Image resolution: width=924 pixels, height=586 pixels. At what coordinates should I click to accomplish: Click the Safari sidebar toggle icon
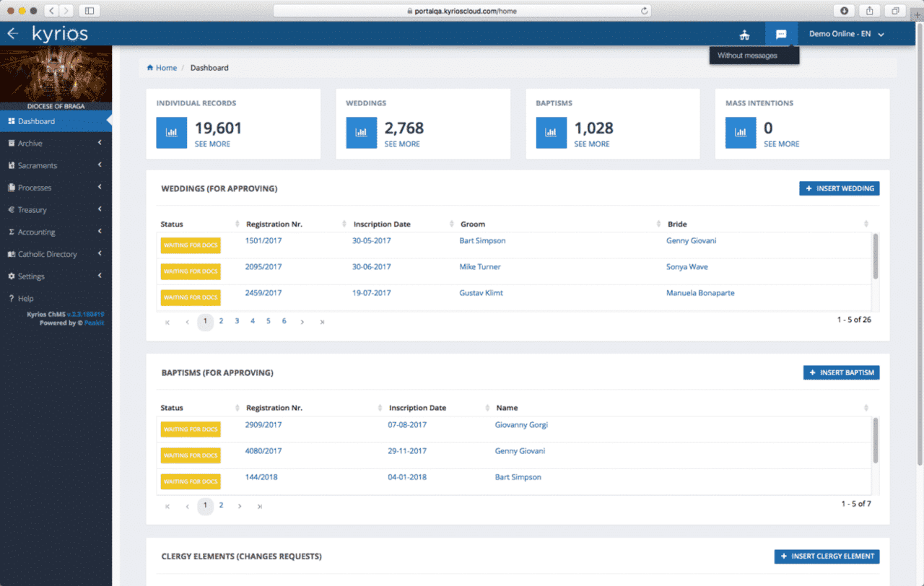[90, 11]
